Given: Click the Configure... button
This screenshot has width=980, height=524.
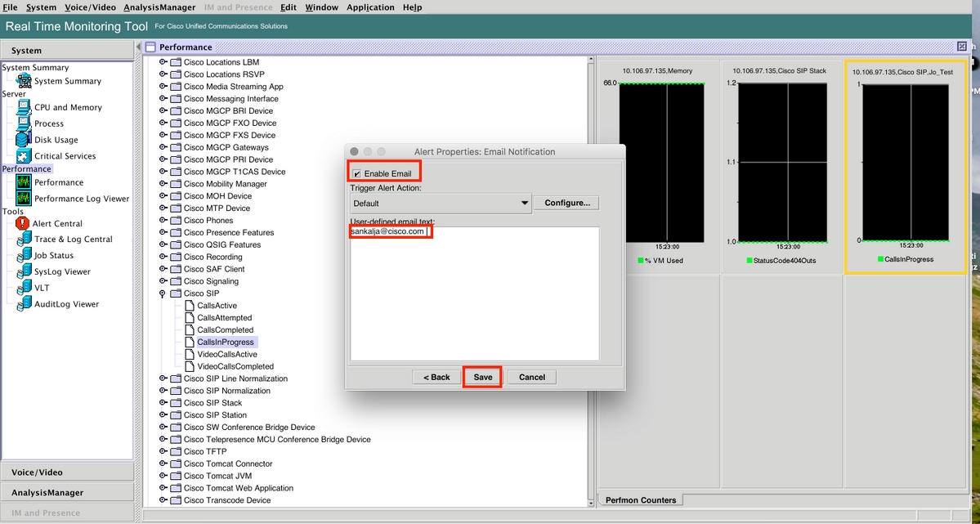Looking at the screenshot, I should tap(567, 203).
